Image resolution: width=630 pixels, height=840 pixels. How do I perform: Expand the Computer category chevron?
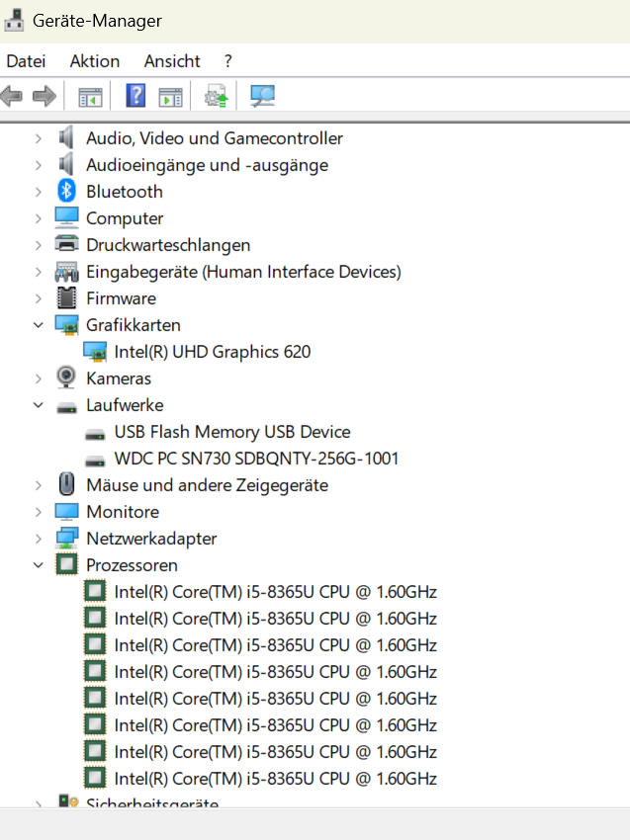click(x=38, y=218)
